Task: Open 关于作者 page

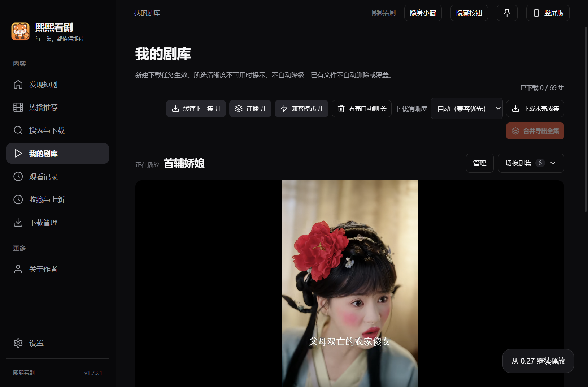Action: pos(58,269)
